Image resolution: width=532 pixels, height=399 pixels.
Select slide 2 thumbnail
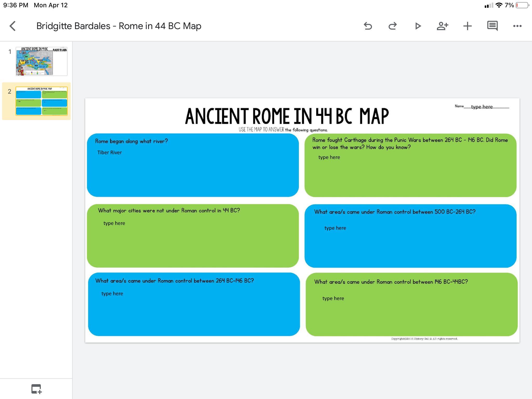(42, 101)
